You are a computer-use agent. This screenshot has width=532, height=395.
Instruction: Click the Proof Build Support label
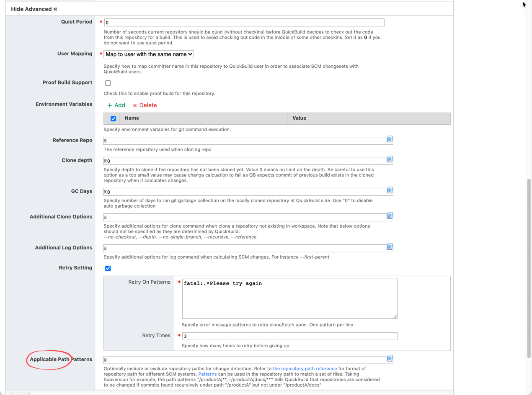[67, 82]
